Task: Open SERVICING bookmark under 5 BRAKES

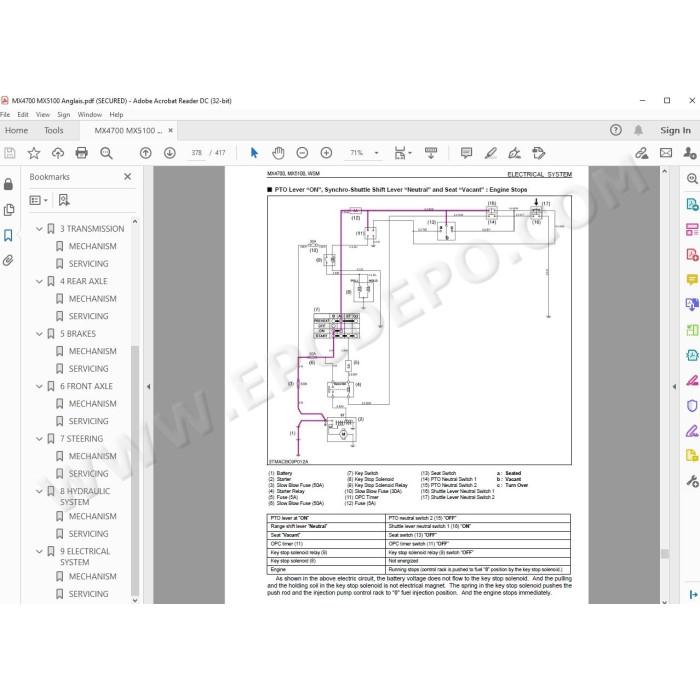Action: click(88, 369)
